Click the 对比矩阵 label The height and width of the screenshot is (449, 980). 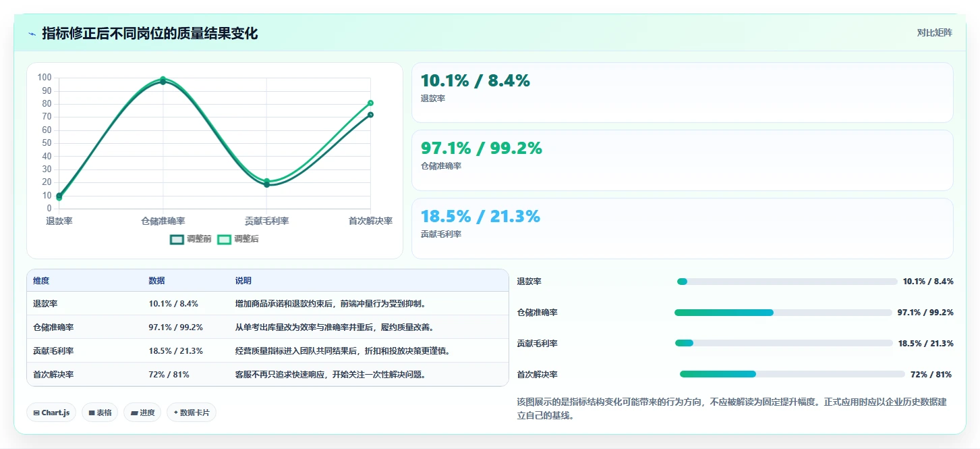tap(934, 32)
